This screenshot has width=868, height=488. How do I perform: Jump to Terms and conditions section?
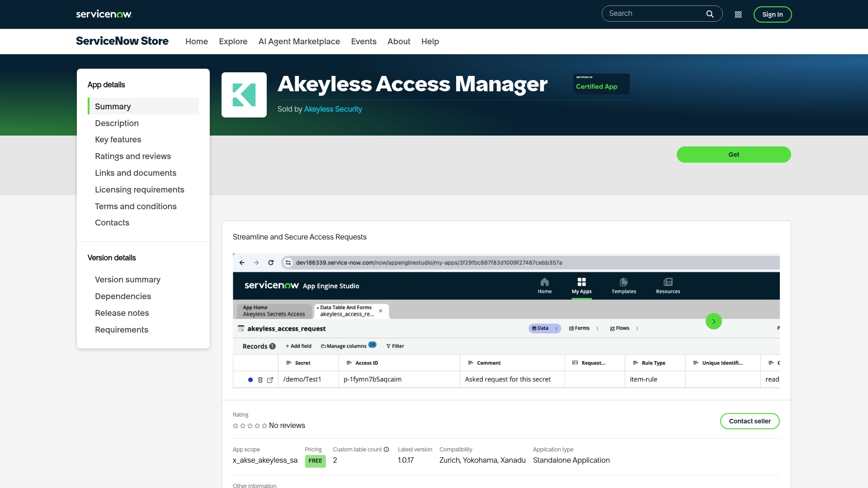coord(136,206)
